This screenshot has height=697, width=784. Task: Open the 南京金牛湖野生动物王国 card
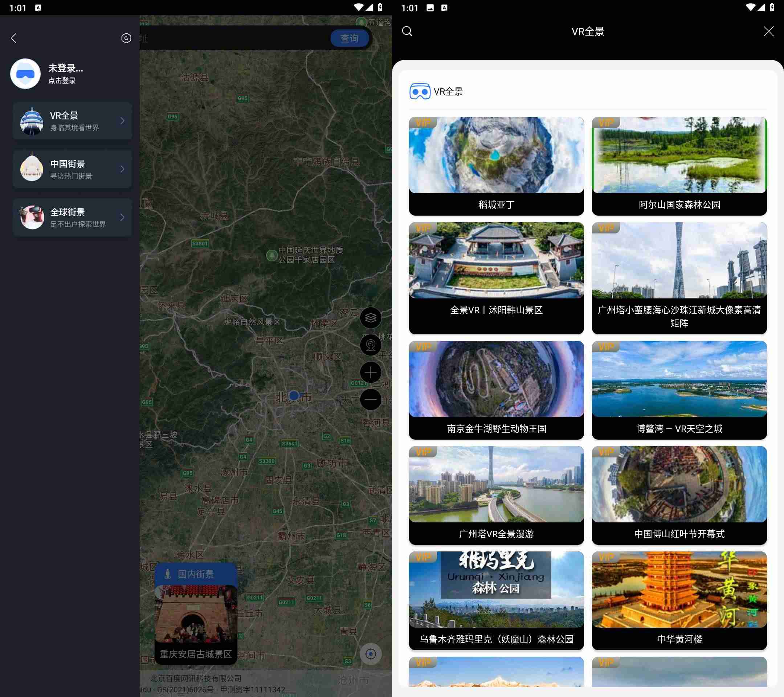click(496, 390)
